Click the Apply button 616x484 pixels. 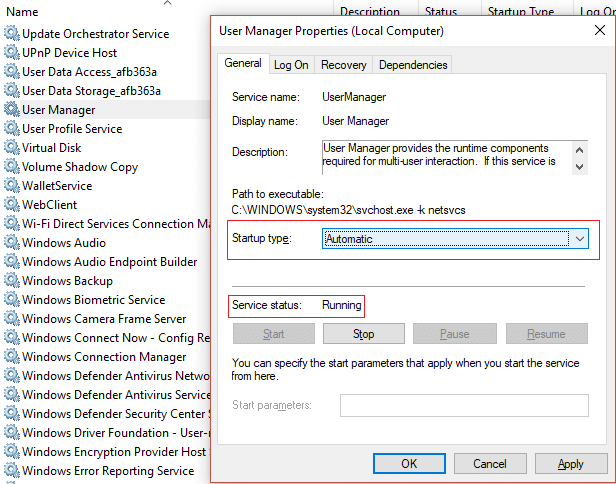point(571,464)
